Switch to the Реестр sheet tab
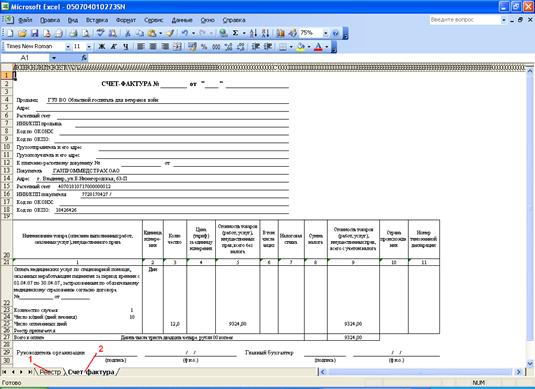This screenshot has height=389, width=535. click(50, 372)
